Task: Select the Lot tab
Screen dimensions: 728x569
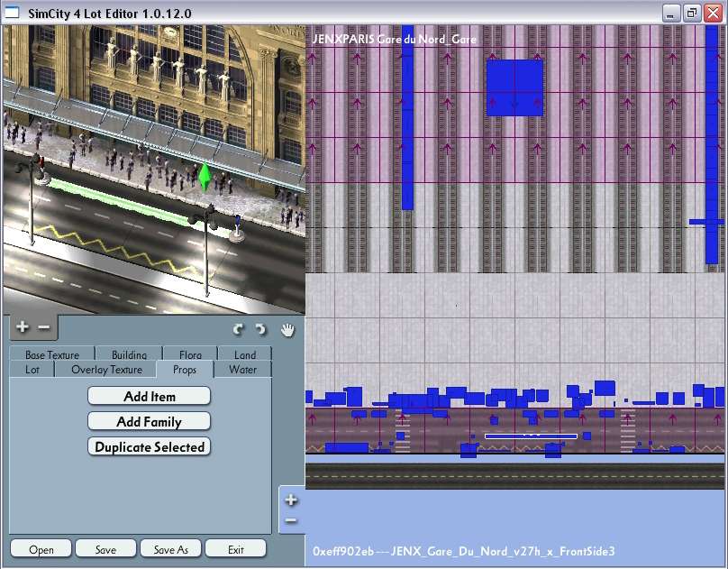Action: [x=32, y=370]
